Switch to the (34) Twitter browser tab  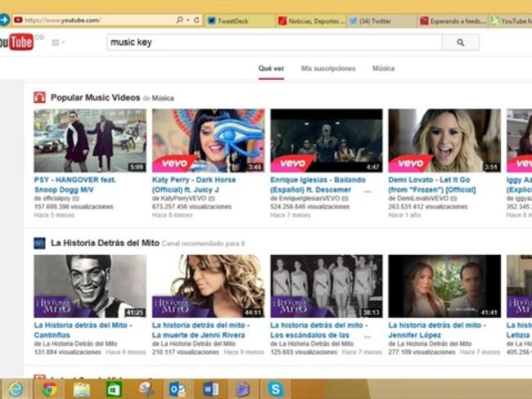(x=381, y=21)
